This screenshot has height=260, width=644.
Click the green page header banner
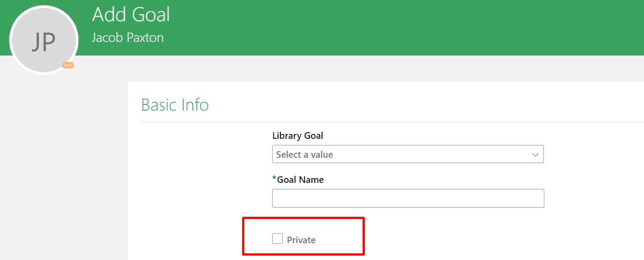[353, 27]
